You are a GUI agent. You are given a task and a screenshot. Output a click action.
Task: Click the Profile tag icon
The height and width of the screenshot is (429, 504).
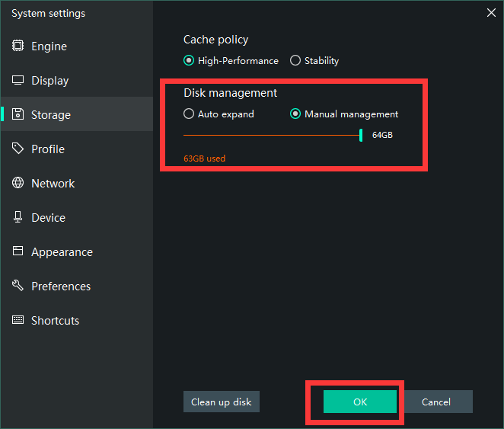18,149
